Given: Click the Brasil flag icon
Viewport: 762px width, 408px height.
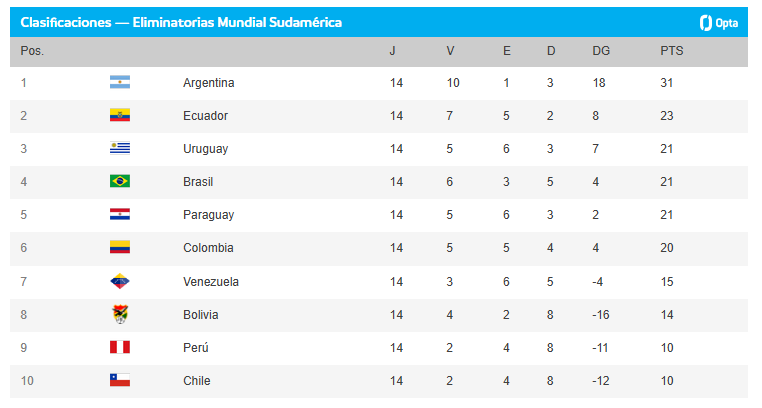Looking at the screenshot, I should 120,181.
